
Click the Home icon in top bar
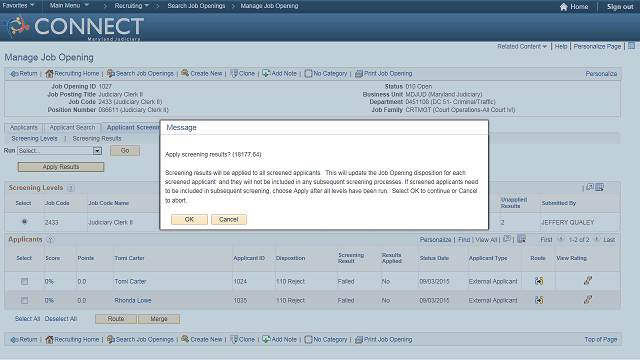(x=564, y=7)
